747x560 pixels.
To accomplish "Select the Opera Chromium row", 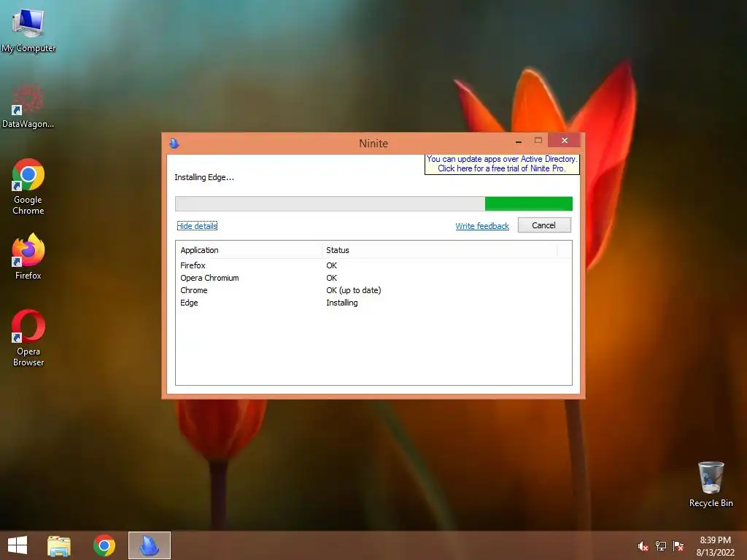I will pos(373,278).
